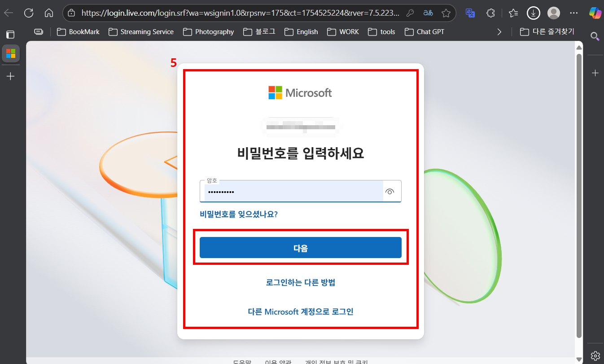Open Chat GPT favorites folder
The height and width of the screenshot is (364, 604).
(424, 31)
